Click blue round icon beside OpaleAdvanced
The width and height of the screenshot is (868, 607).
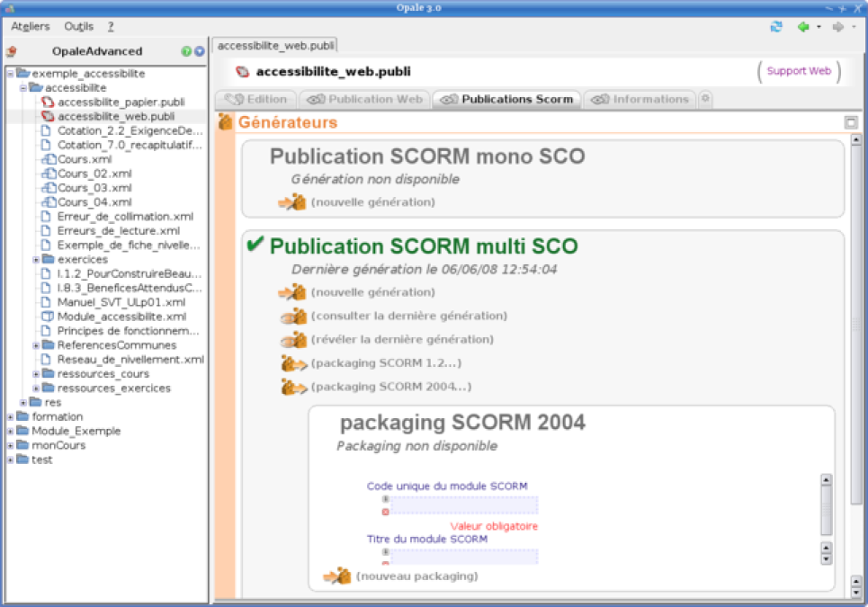pos(199,51)
